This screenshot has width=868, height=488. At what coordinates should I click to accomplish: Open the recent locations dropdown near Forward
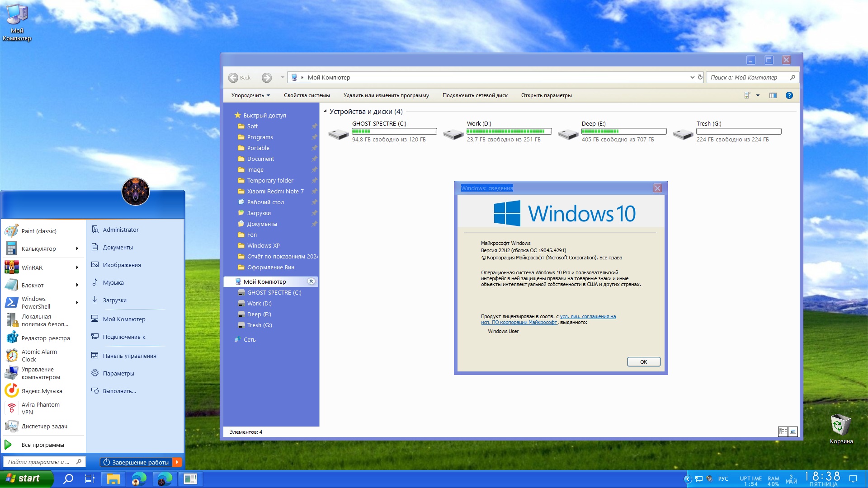coord(283,77)
